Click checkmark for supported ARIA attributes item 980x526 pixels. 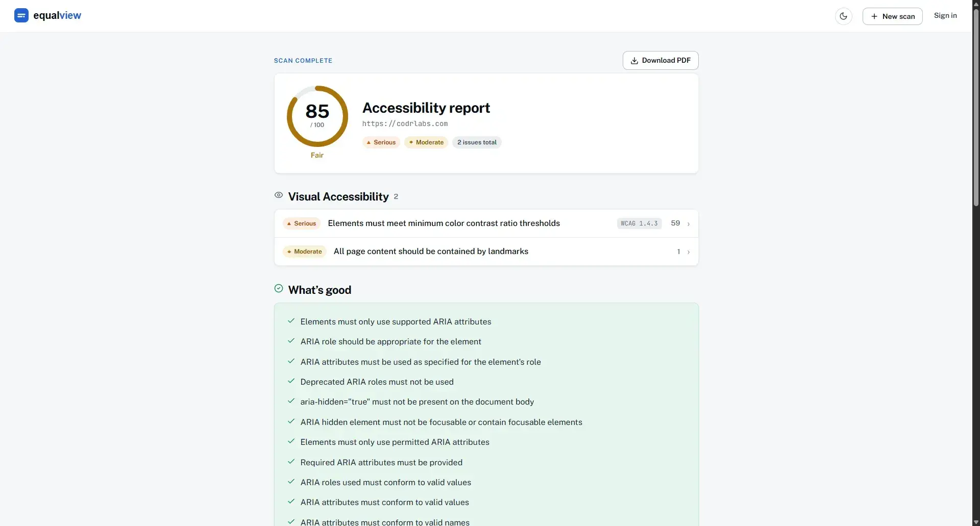[x=291, y=321]
